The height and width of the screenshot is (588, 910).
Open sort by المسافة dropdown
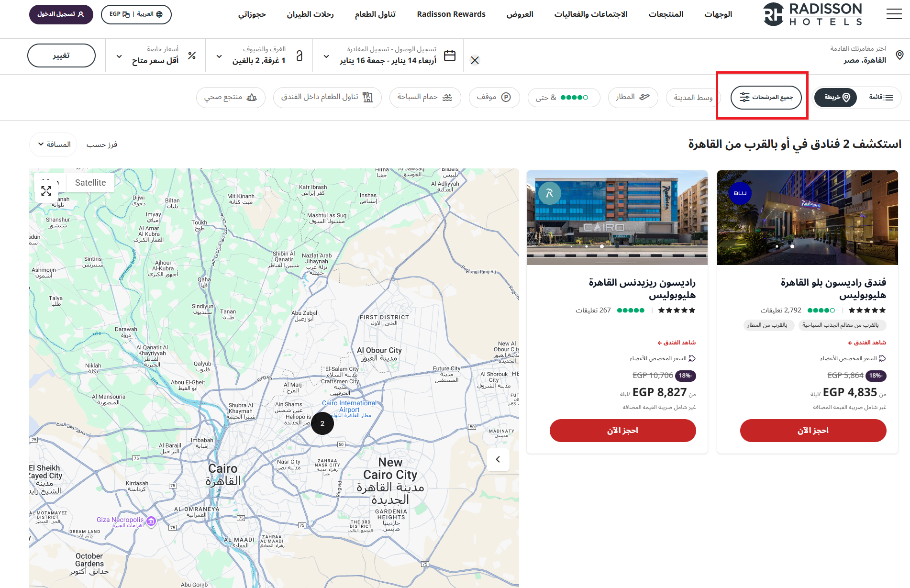click(54, 144)
